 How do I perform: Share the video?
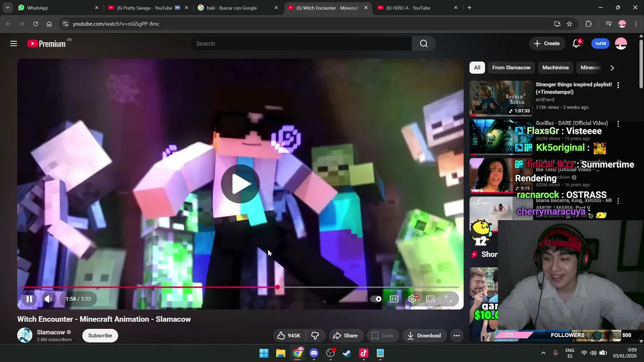tap(345, 335)
